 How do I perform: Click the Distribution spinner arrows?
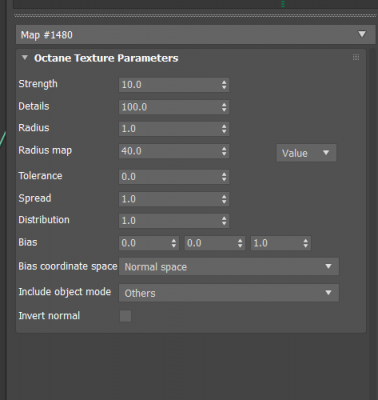(224, 221)
